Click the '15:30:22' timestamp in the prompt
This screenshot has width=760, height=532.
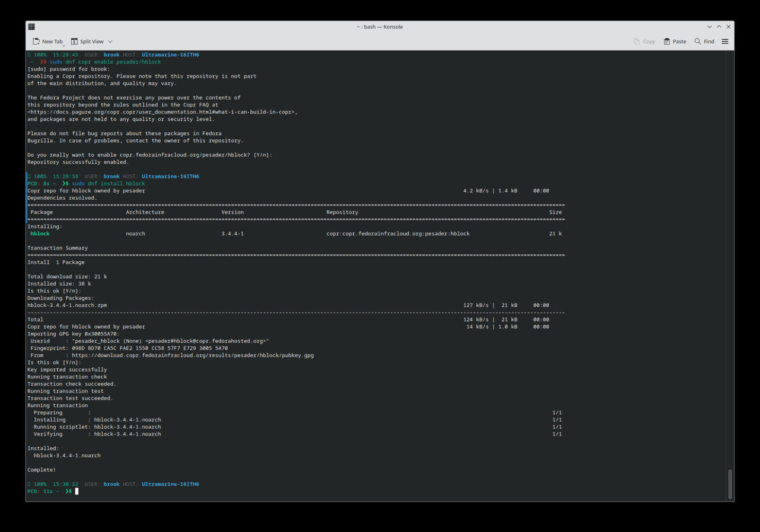tap(65, 484)
